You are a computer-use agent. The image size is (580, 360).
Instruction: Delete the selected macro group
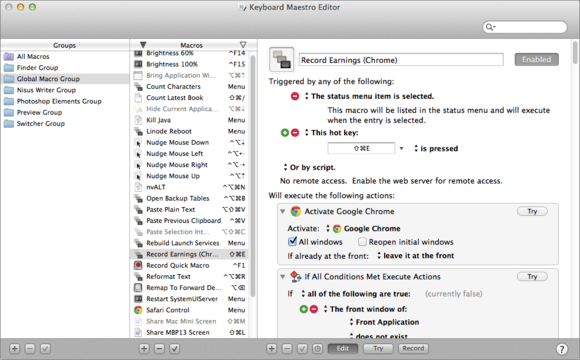30,349
